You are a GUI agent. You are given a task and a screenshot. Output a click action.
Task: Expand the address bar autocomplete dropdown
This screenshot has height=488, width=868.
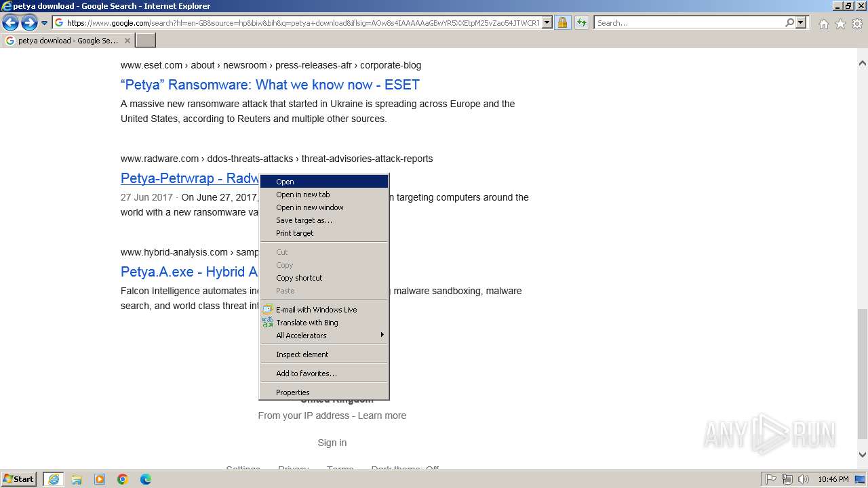(547, 23)
